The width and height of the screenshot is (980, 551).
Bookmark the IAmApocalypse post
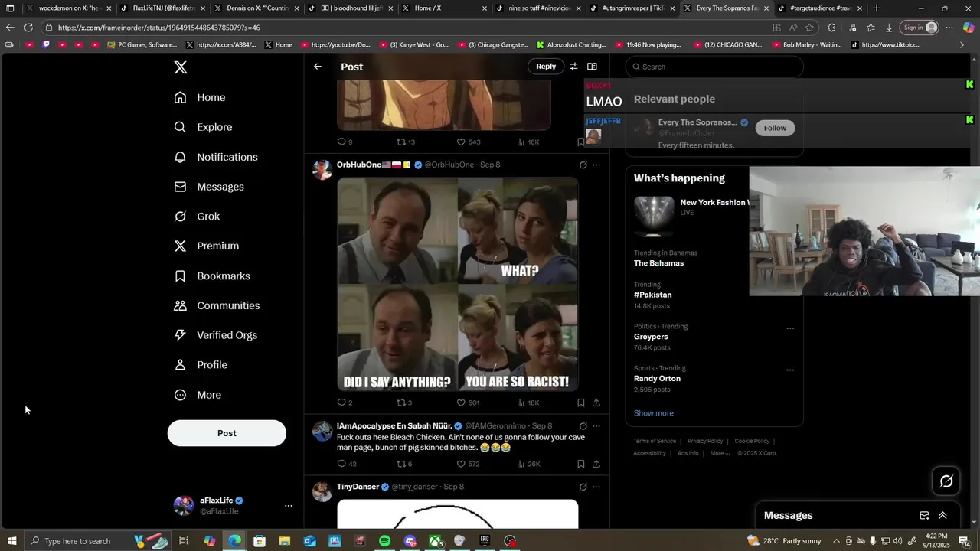coord(581,464)
